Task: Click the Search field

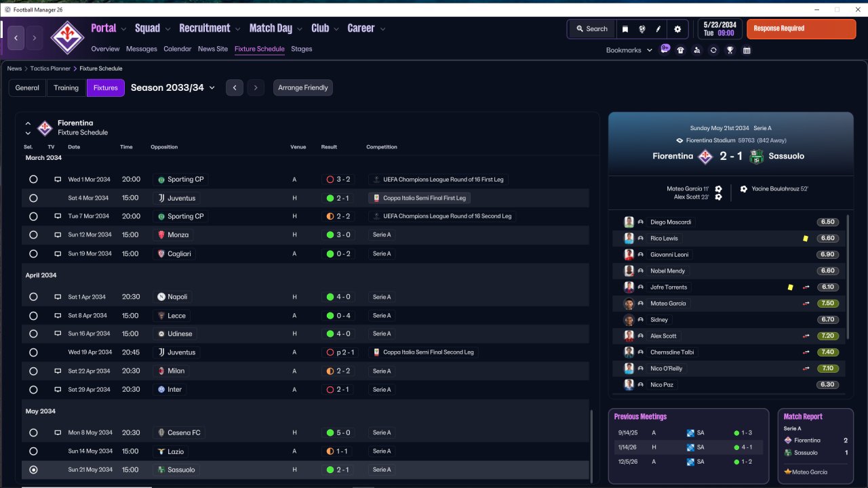Action: tap(591, 29)
